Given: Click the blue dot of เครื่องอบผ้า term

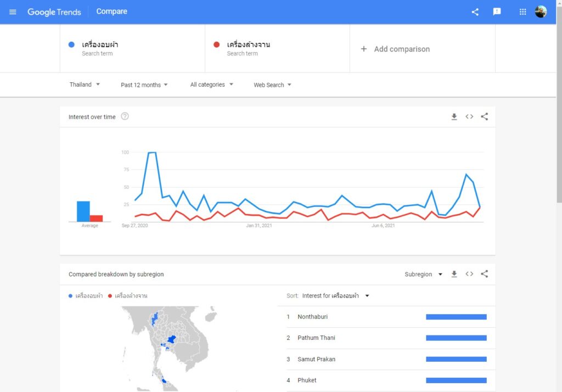Looking at the screenshot, I should [71, 44].
